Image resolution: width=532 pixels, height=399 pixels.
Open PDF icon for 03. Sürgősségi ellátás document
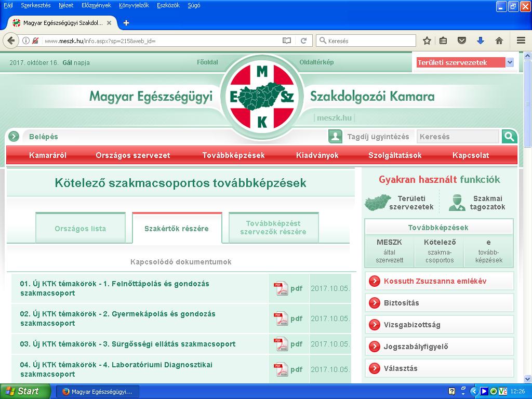pos(281,344)
